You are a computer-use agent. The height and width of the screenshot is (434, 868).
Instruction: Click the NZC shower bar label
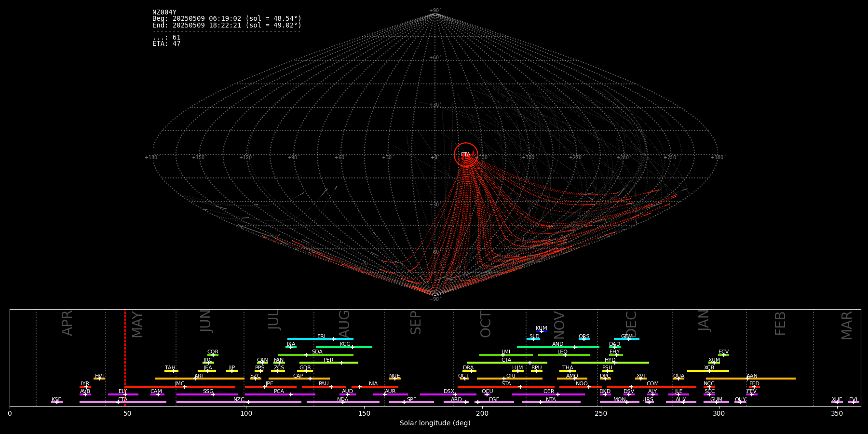pyautogui.click(x=239, y=399)
